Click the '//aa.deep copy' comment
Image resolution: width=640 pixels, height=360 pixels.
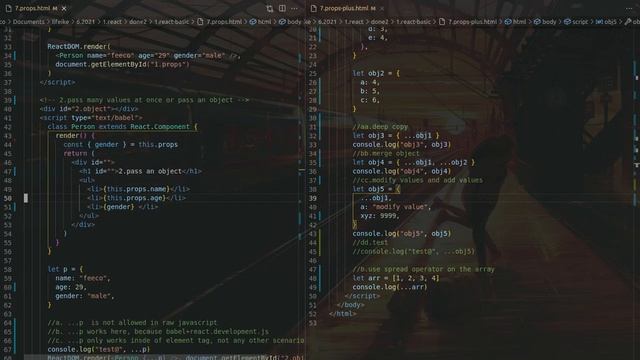[x=380, y=127]
